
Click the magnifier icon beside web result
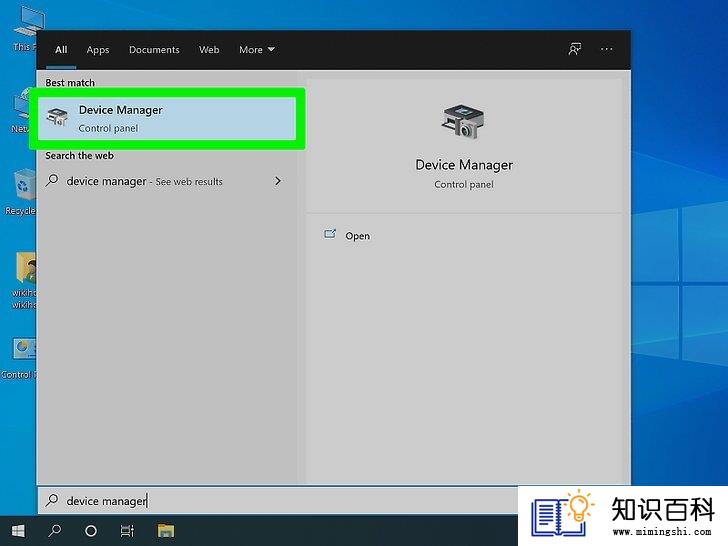(x=52, y=180)
